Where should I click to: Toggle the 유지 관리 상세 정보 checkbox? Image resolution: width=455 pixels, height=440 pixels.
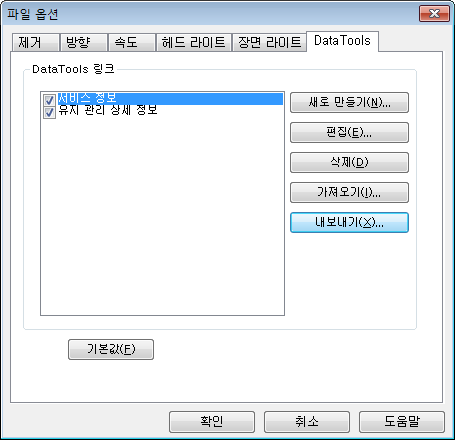coord(49,112)
